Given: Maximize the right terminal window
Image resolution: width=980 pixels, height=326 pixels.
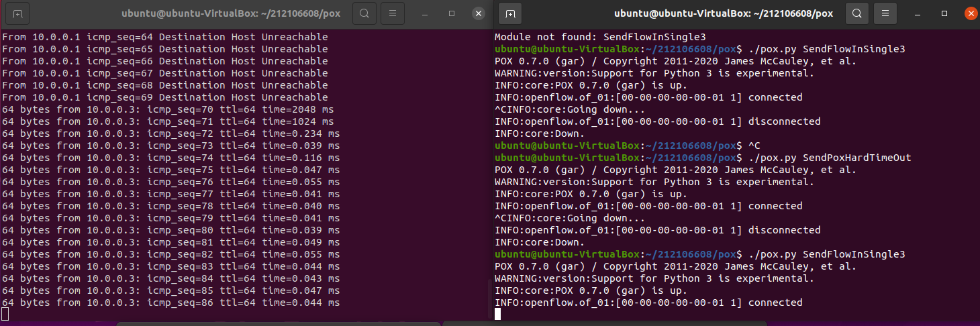Looking at the screenshot, I should (x=944, y=13).
